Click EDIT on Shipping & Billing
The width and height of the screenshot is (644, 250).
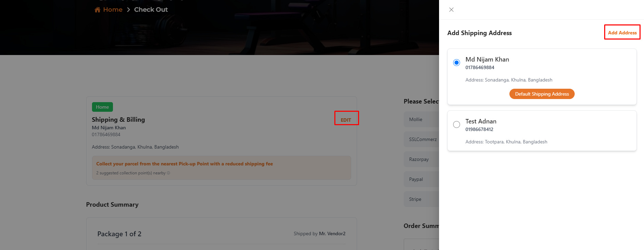pyautogui.click(x=346, y=120)
